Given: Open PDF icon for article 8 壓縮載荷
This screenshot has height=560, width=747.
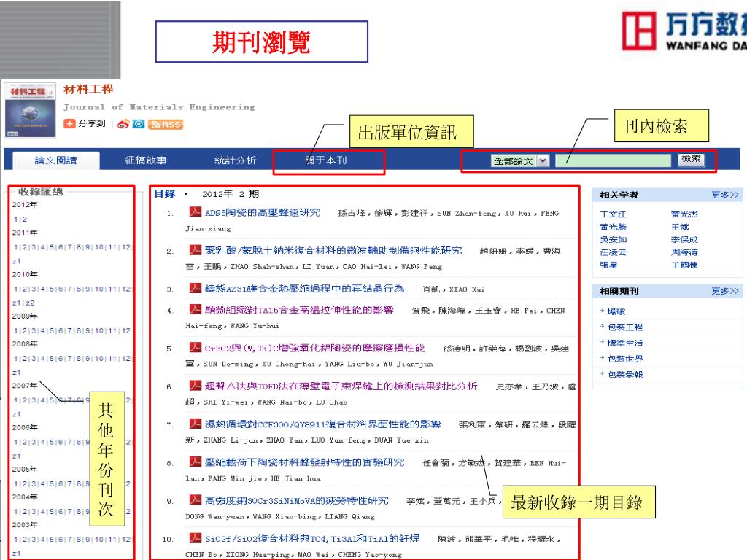Looking at the screenshot, I should (x=195, y=462).
